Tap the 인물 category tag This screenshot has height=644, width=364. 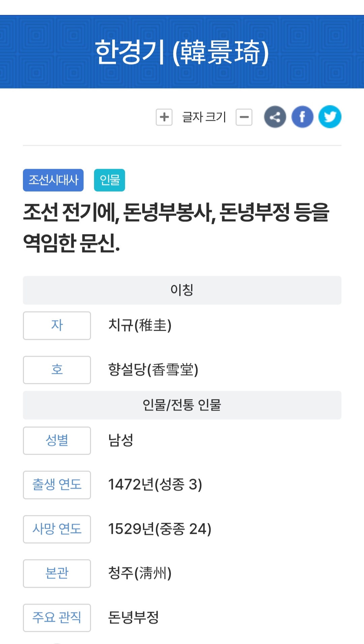(110, 180)
